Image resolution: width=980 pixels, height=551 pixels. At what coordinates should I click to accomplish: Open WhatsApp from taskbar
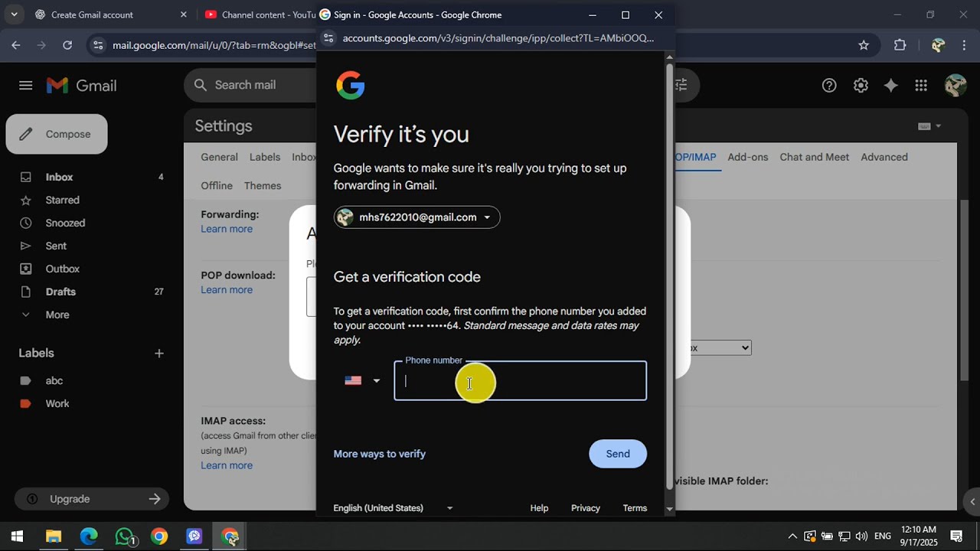pos(125,536)
